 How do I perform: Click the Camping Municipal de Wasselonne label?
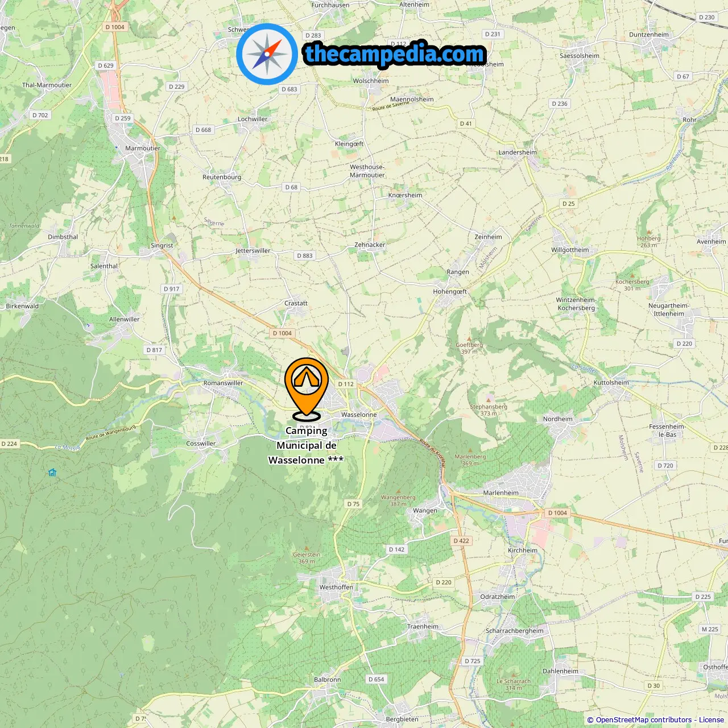[x=306, y=445]
